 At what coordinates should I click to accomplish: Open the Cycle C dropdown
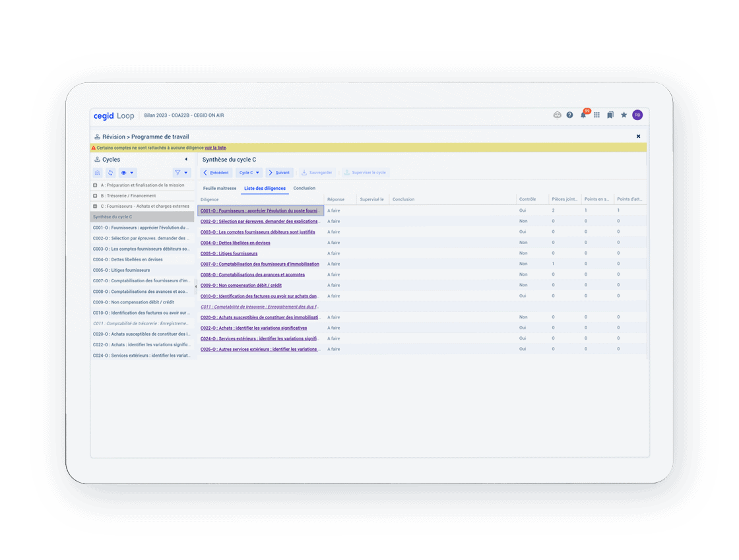pyautogui.click(x=249, y=173)
